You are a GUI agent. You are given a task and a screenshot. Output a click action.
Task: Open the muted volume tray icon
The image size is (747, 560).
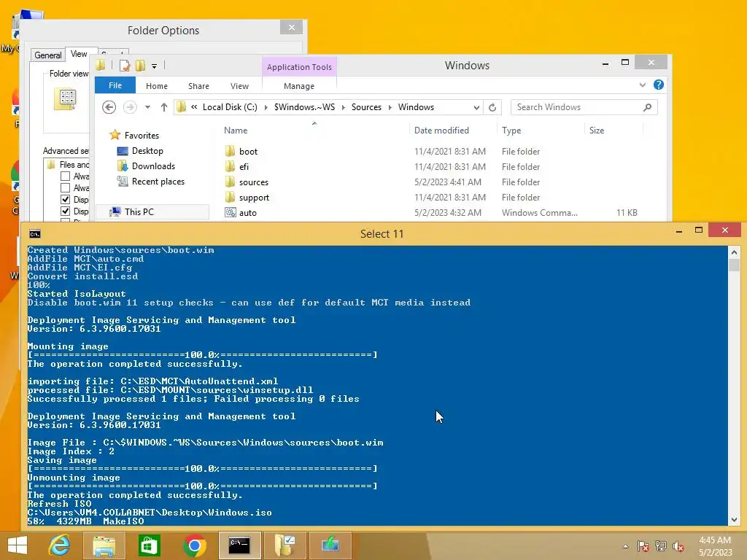point(678,546)
